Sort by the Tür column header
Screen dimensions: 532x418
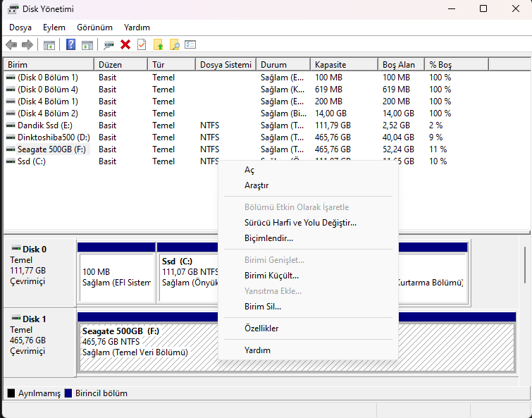172,64
